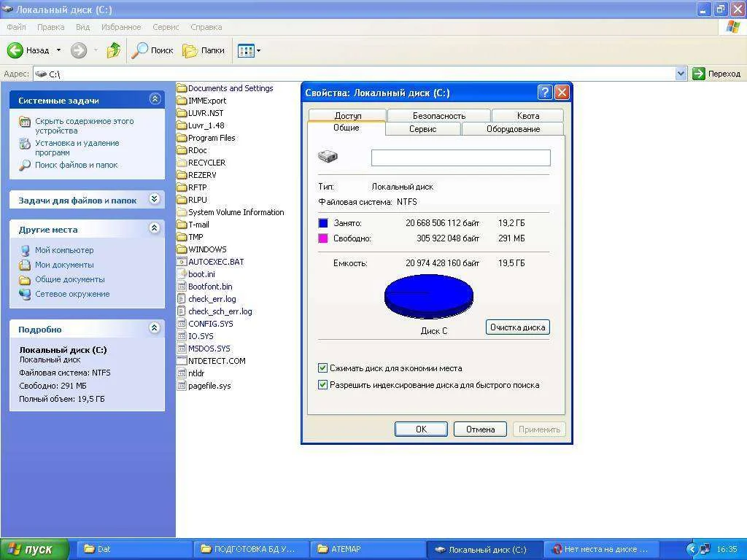Open the Program Files folder
747x560 pixels.
click(211, 138)
